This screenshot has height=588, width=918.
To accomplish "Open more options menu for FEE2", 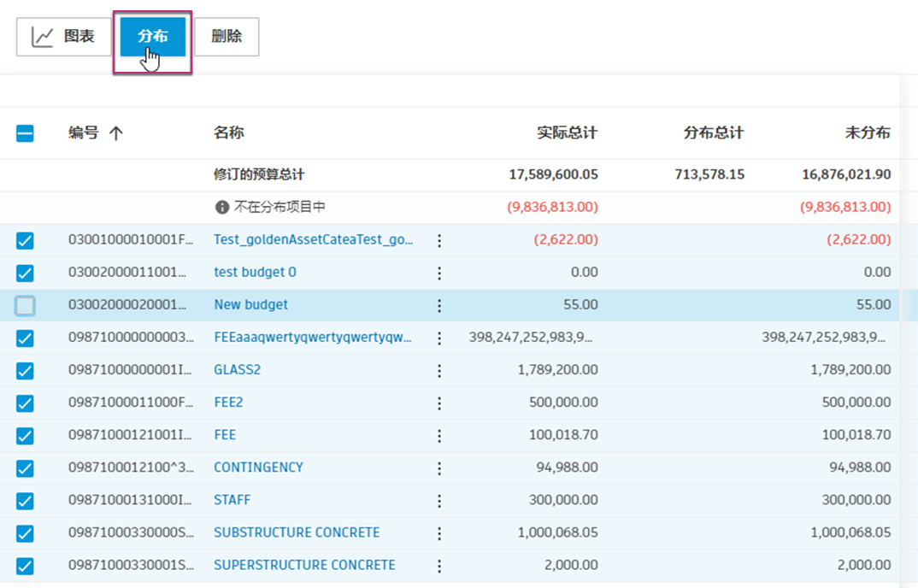I will pos(439,403).
